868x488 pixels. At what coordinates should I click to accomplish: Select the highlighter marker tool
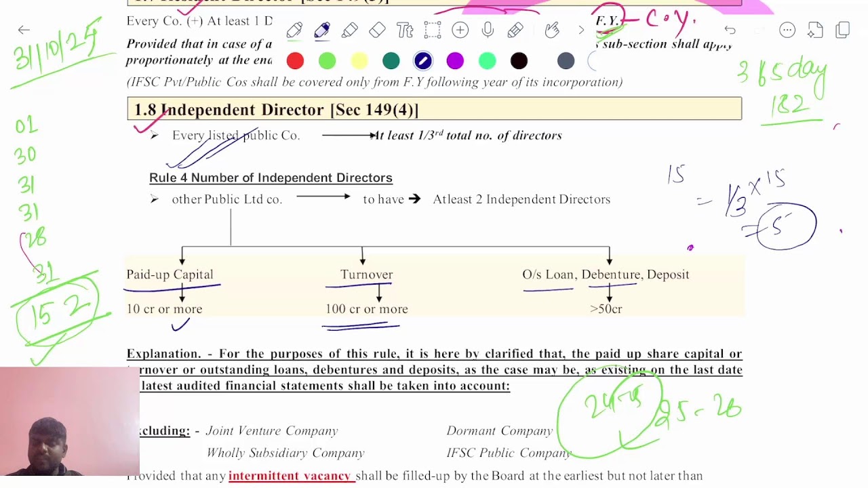click(x=350, y=30)
